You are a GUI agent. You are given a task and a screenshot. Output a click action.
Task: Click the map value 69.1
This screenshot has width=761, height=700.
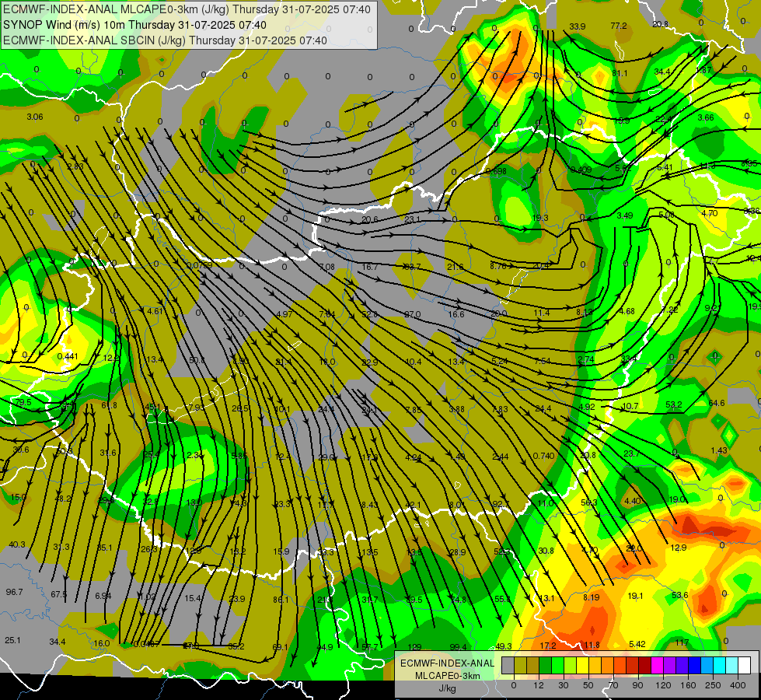pos(280,646)
